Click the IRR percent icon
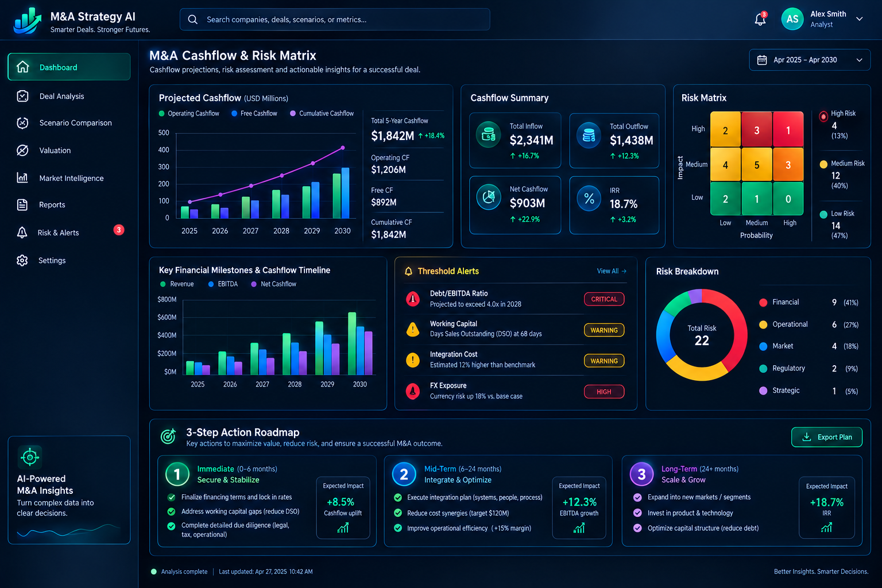Image resolution: width=882 pixels, height=588 pixels. coord(589,199)
